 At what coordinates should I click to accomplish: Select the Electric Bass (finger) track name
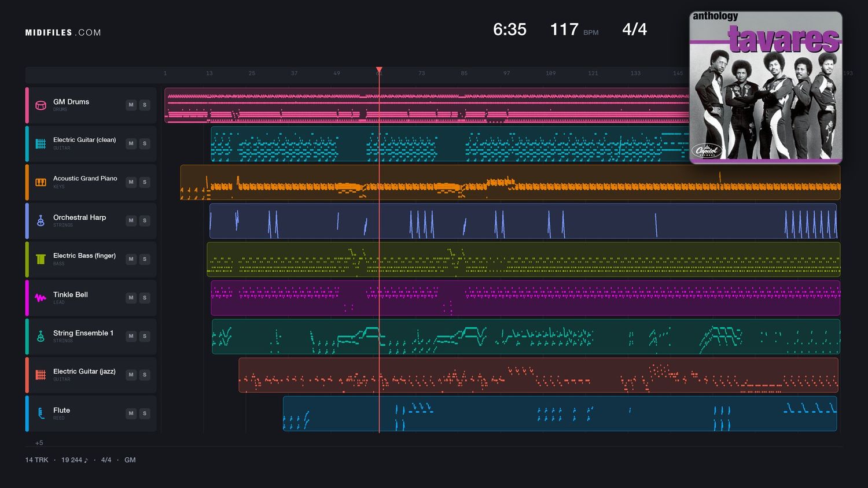pyautogui.click(x=84, y=256)
